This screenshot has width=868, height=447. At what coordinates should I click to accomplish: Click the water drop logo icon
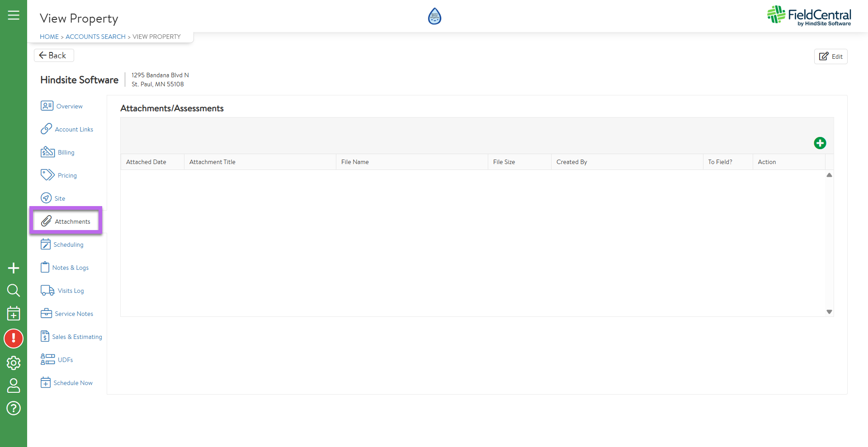pyautogui.click(x=434, y=16)
